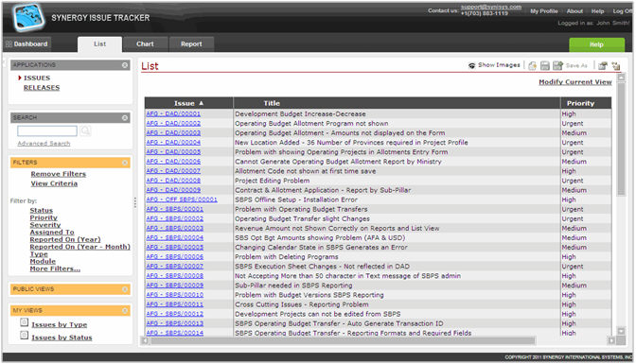The image size is (636, 364).
Task: Open Issues by Type view
Action: click(x=60, y=324)
